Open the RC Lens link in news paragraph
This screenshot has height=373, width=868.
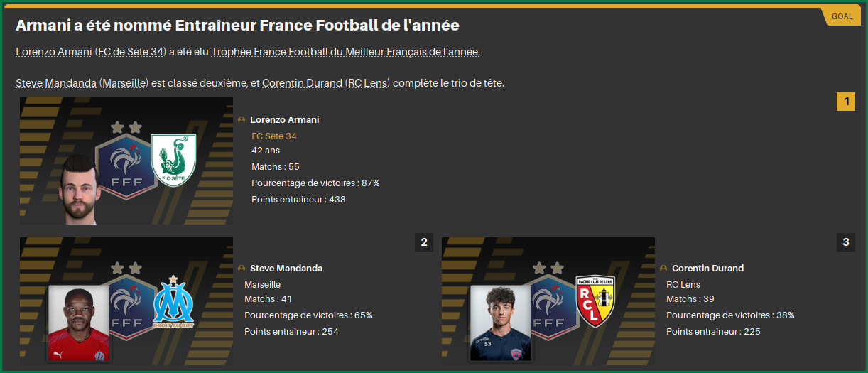[x=368, y=83]
